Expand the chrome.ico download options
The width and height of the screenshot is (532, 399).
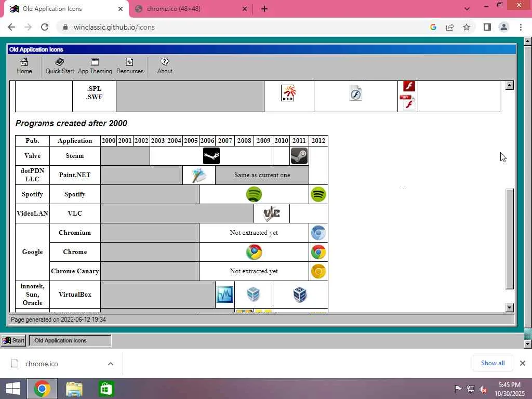111,364
